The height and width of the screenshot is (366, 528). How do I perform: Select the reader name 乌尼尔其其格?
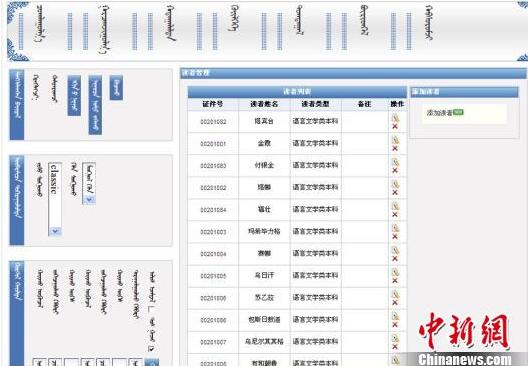264,342
